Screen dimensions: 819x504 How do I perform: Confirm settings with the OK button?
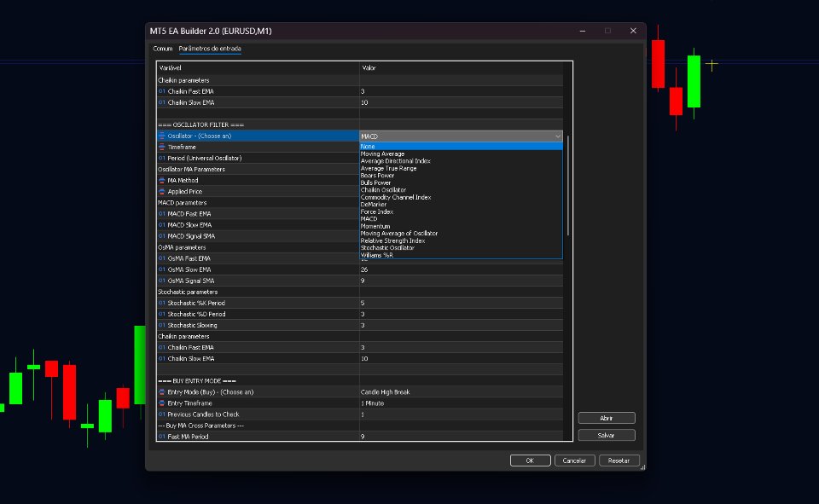coord(530,461)
